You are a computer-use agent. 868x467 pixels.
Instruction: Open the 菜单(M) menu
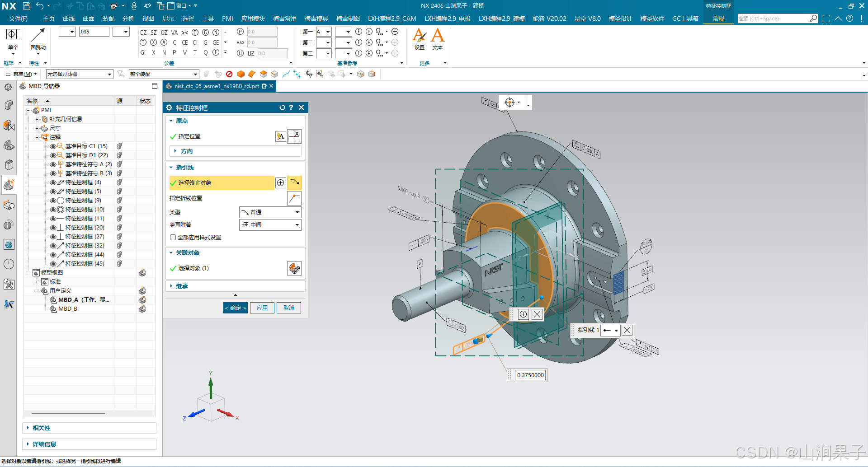point(21,74)
